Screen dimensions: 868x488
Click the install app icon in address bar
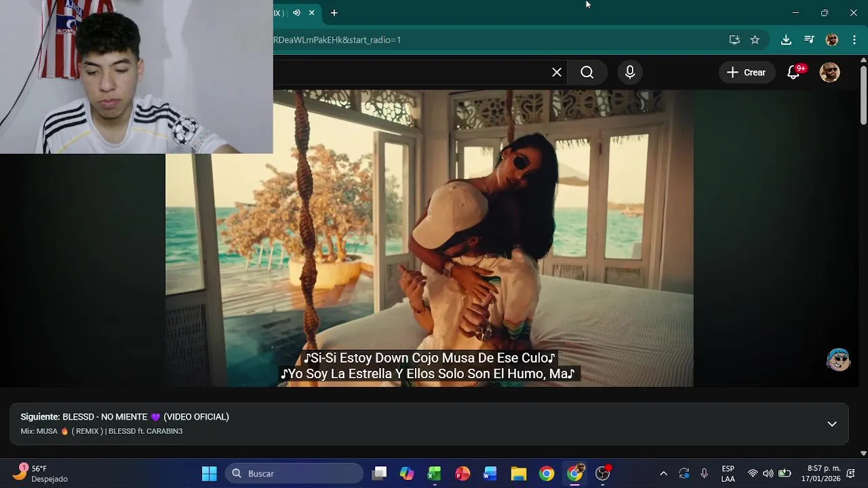point(734,40)
